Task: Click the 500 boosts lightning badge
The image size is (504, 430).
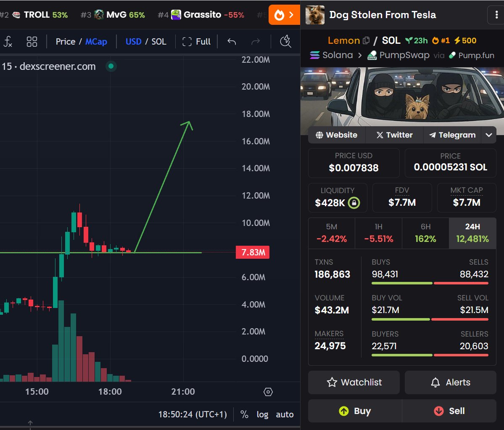Action: tap(465, 40)
